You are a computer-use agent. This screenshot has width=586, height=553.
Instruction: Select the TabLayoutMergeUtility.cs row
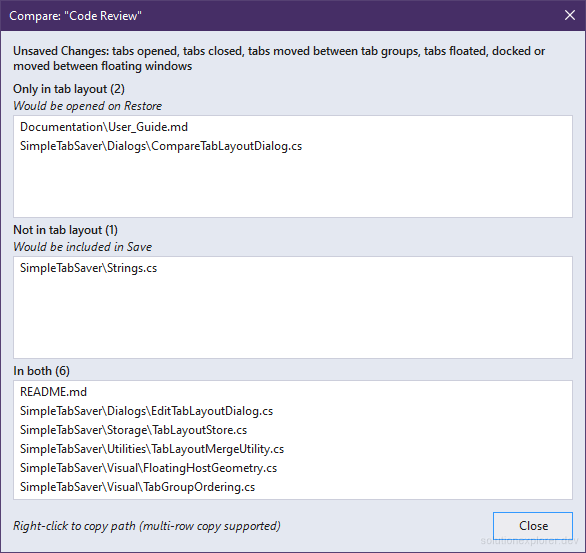point(293,449)
